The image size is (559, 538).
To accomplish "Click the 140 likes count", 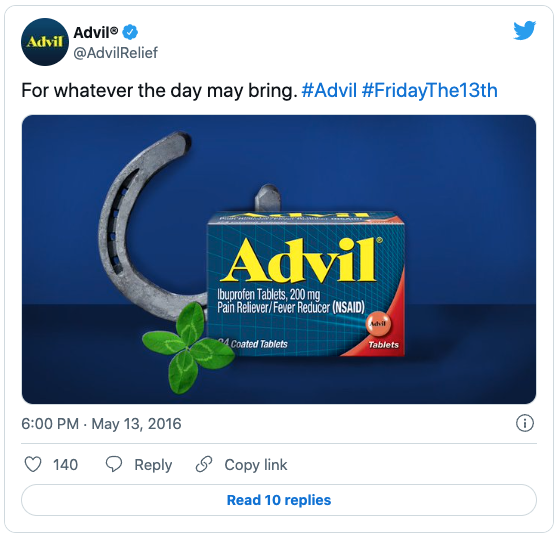I will 66,465.
